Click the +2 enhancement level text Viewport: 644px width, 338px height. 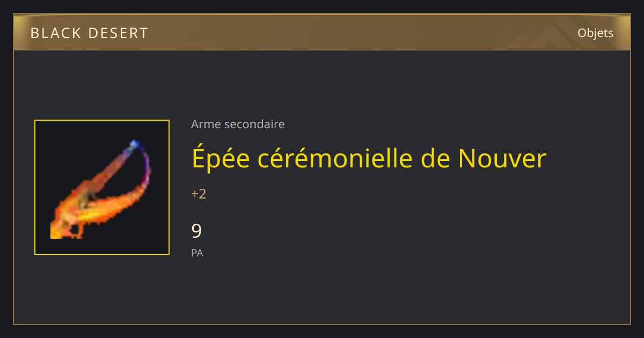point(199,194)
